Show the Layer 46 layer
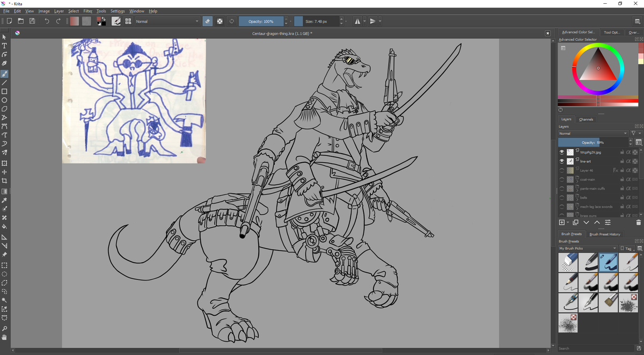 point(562,170)
